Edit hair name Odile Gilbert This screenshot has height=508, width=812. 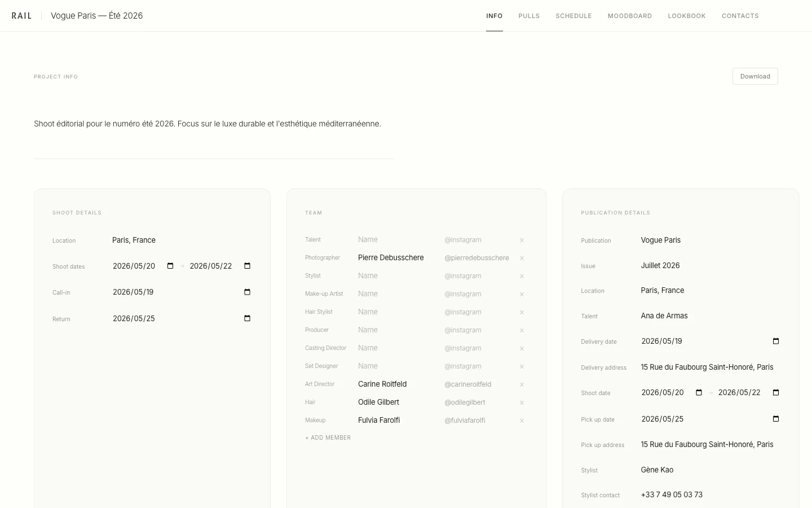click(x=397, y=402)
